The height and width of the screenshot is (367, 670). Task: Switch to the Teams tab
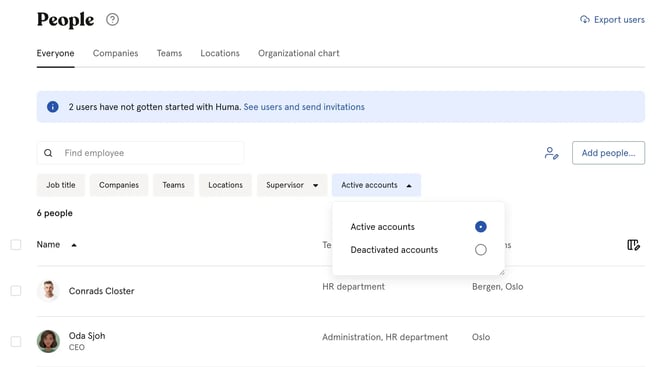pyautogui.click(x=169, y=53)
